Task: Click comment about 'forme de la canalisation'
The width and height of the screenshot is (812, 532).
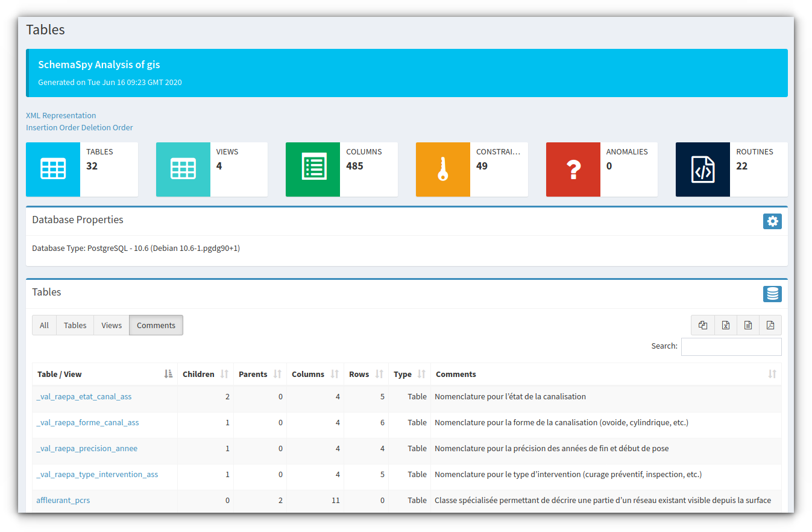Action: pyautogui.click(x=561, y=422)
